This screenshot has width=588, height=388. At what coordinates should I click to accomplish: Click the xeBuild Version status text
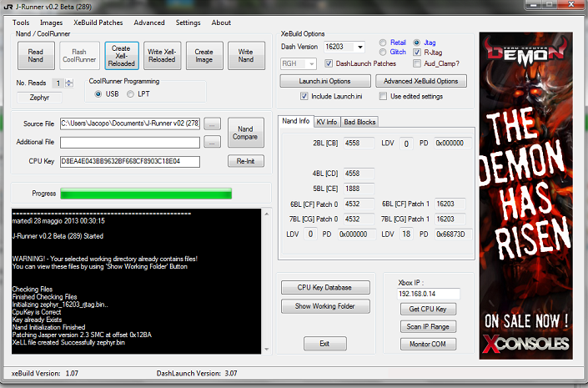(45, 373)
